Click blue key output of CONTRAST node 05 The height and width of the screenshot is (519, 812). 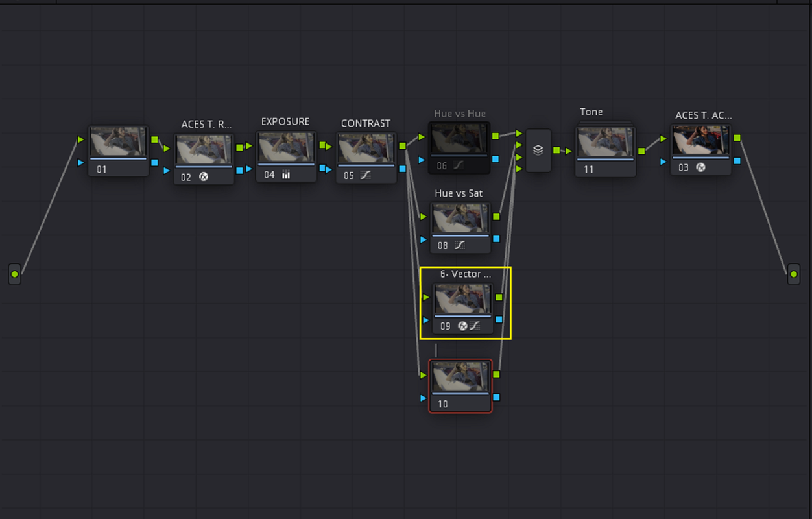[402, 169]
